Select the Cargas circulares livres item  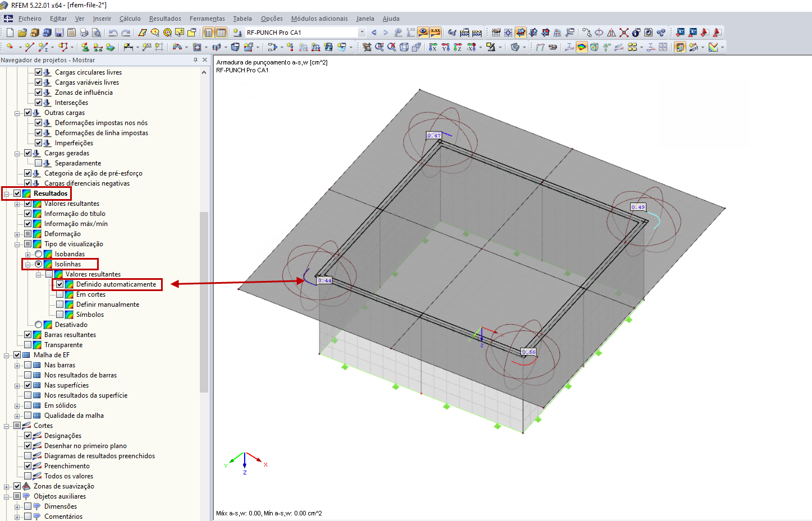click(x=88, y=72)
